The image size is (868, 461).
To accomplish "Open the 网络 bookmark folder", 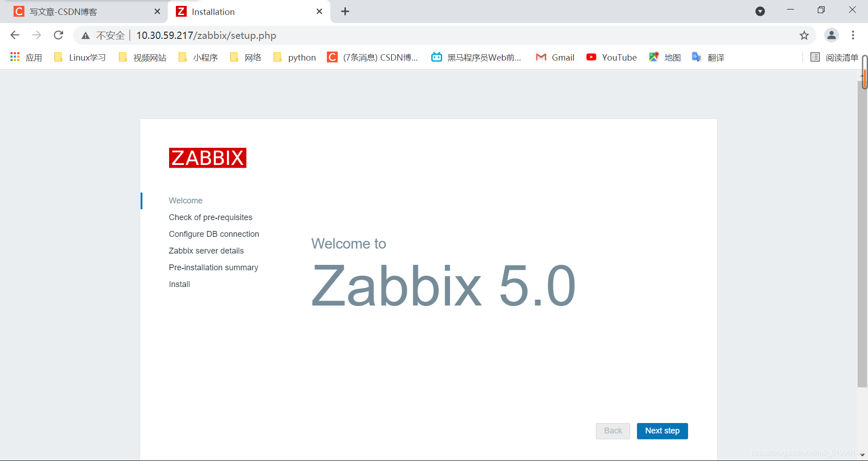I will [x=245, y=57].
